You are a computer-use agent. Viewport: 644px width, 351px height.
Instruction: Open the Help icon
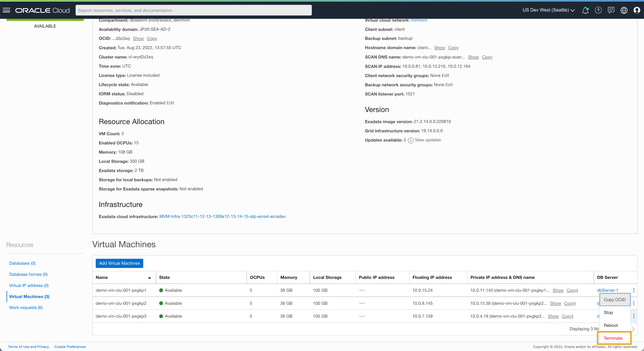[x=598, y=10]
